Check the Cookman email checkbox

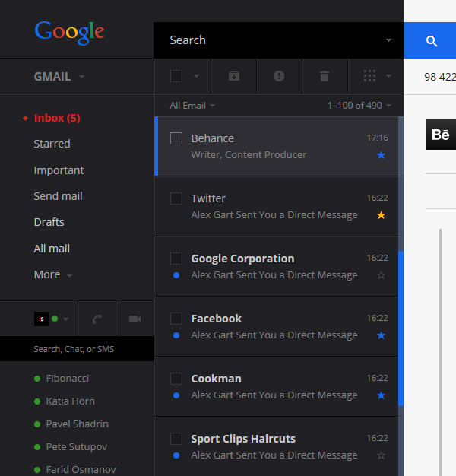click(x=176, y=379)
